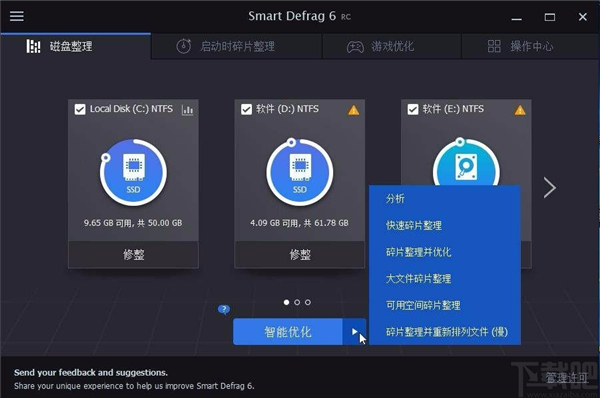Select the second page indicator dot
The height and width of the screenshot is (398, 600).
point(297,302)
